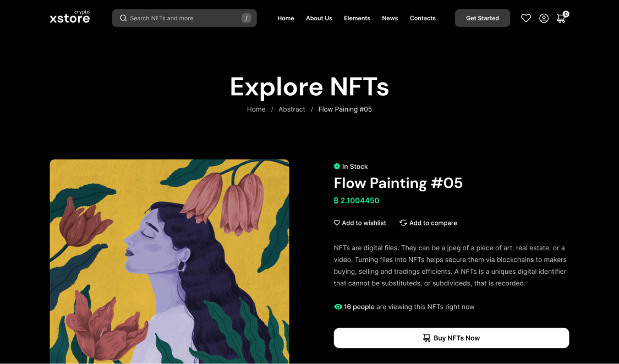Click the search magnifier icon
The image size is (619, 364).
click(123, 18)
